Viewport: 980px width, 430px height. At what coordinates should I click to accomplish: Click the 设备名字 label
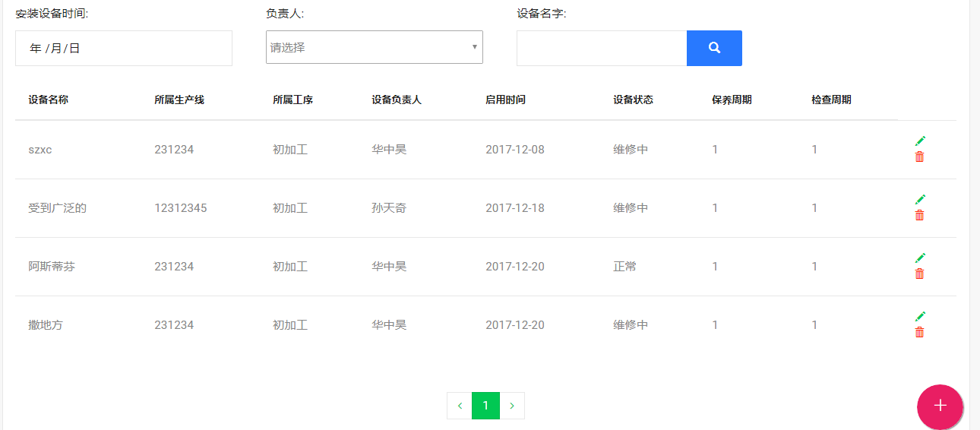[542, 13]
